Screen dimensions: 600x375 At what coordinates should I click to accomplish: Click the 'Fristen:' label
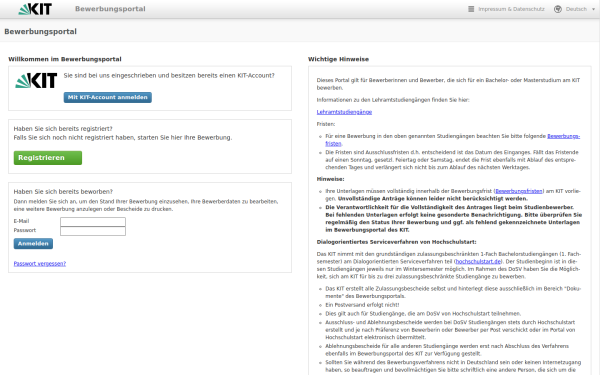(x=326, y=124)
